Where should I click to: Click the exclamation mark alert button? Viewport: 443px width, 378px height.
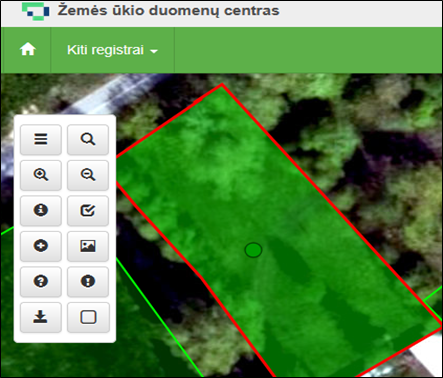[88, 281]
